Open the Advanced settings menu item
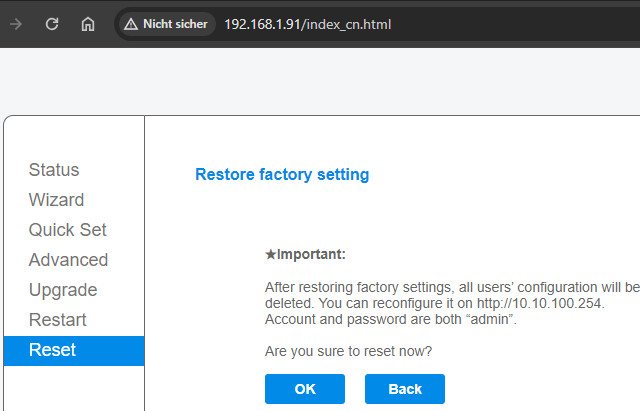Viewport: 640px width, 411px height. pyautogui.click(x=68, y=260)
